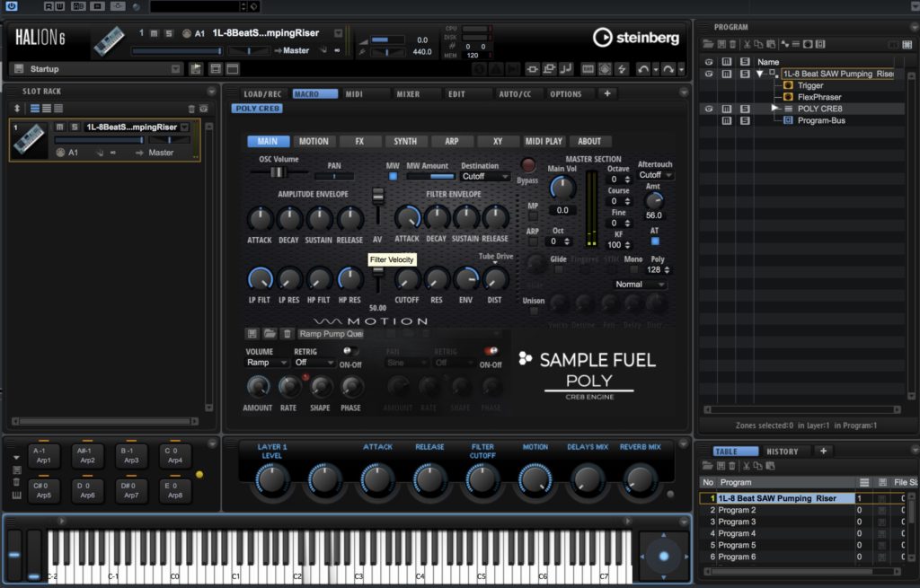Screen dimensions: 920x588
Task: Toggle the ARP checkbox in Main page
Action: pyautogui.click(x=533, y=242)
